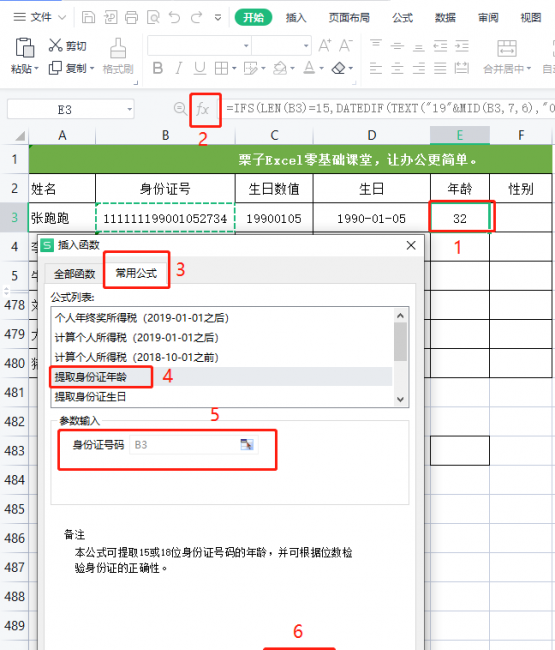Click the 身份证号码 parameter input field

tap(194, 445)
